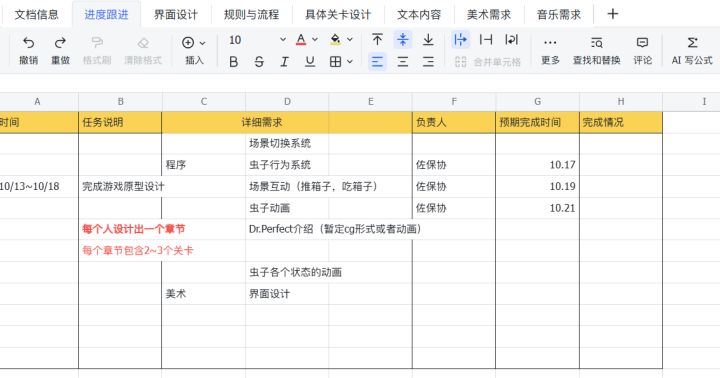The height and width of the screenshot is (378, 720).
Task: Select text clip mode icon
Action: click(486, 40)
